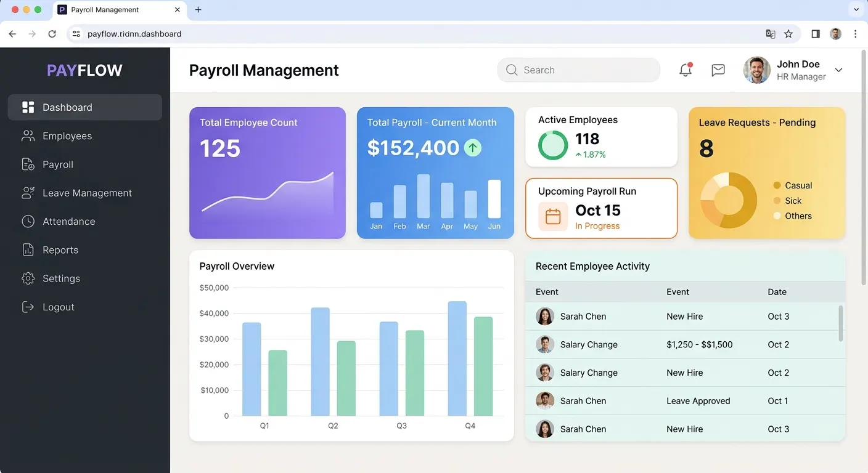Click John Doe's profile avatar
Screen dimensions: 868x473
tap(757, 70)
